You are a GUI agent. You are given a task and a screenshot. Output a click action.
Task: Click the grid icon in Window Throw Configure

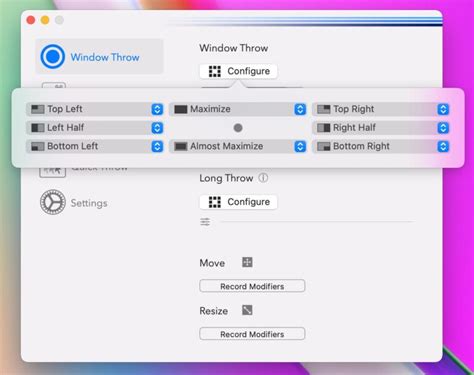(x=215, y=71)
